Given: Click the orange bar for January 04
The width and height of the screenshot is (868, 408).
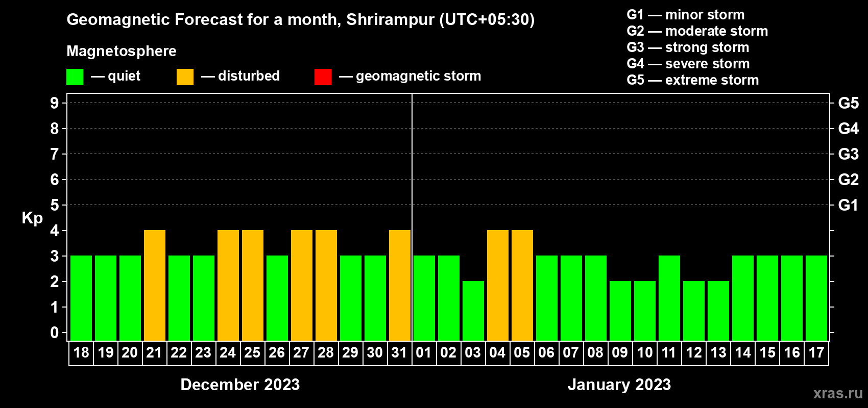Looking at the screenshot, I should coord(498,285).
